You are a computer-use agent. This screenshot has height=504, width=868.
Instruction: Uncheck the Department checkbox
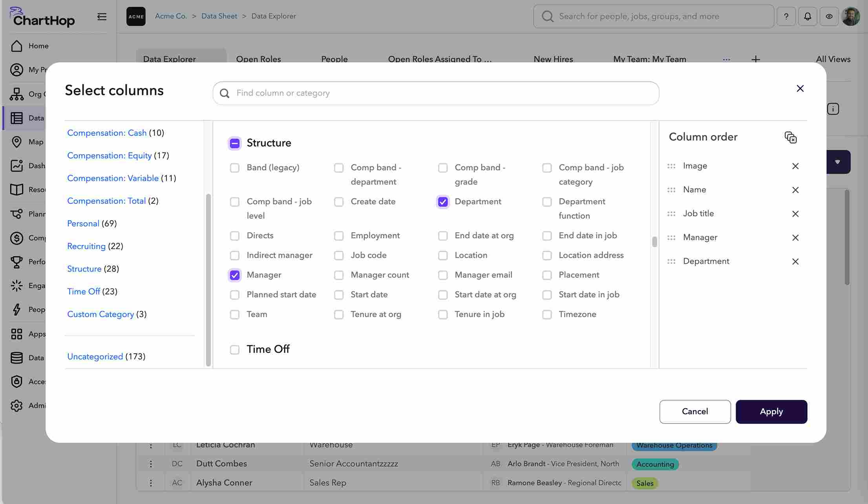443,202
